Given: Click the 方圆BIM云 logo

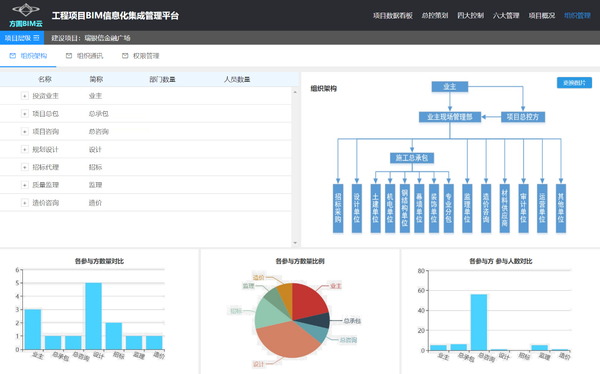Looking at the screenshot, I should click(x=26, y=15).
